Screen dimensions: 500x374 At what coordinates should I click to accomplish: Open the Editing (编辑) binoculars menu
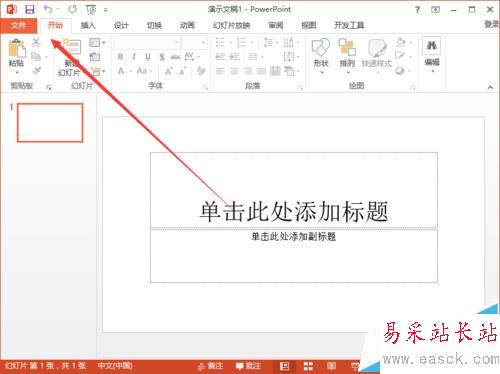pos(432,54)
